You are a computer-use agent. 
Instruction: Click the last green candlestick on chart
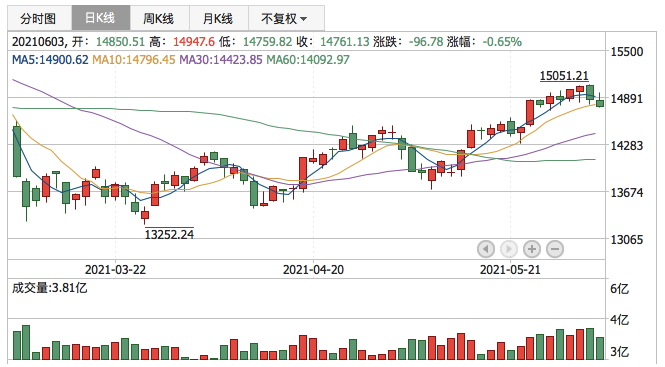(x=600, y=103)
